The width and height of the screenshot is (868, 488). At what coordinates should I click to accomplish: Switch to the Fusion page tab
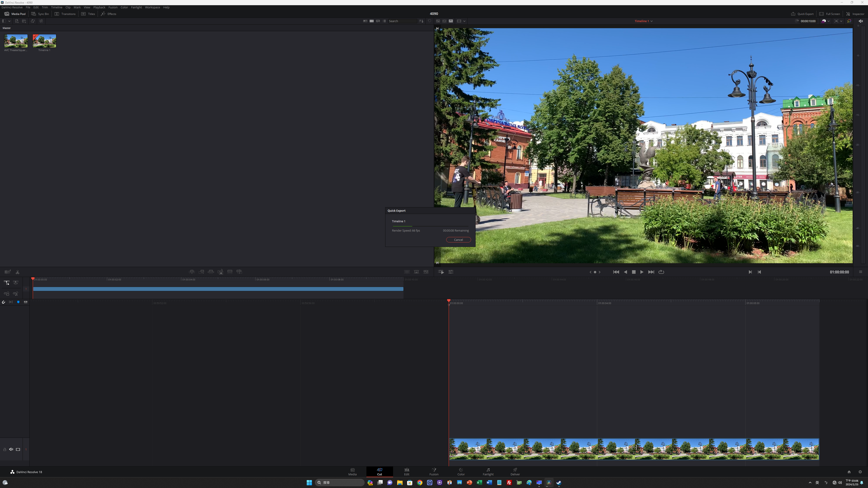point(434,472)
